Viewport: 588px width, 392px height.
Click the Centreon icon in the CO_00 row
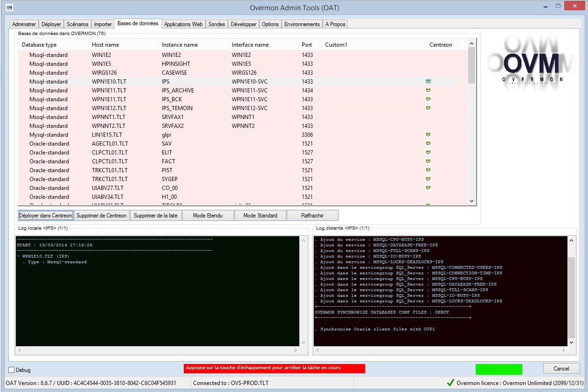tap(428, 188)
